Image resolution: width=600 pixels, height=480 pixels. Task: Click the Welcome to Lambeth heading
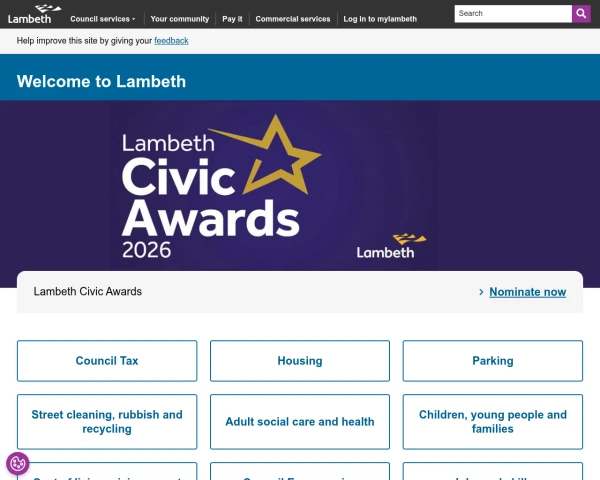pos(101,82)
